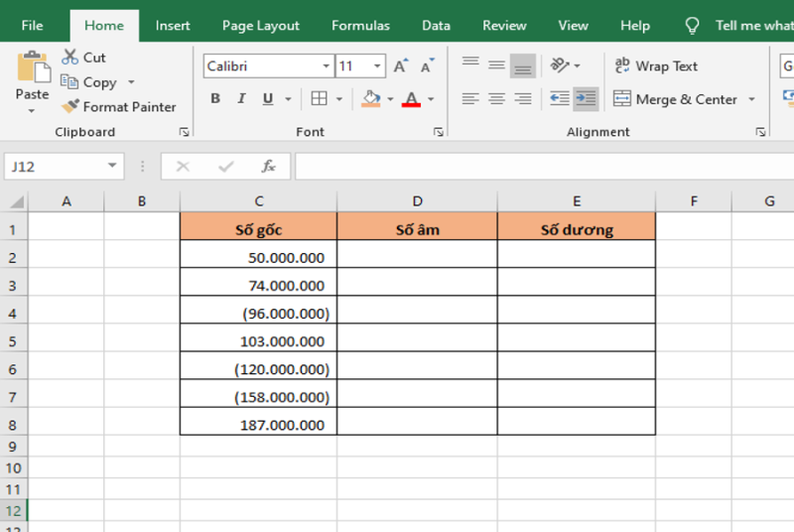Expand the Paste options arrow
794x532 pixels.
32,111
